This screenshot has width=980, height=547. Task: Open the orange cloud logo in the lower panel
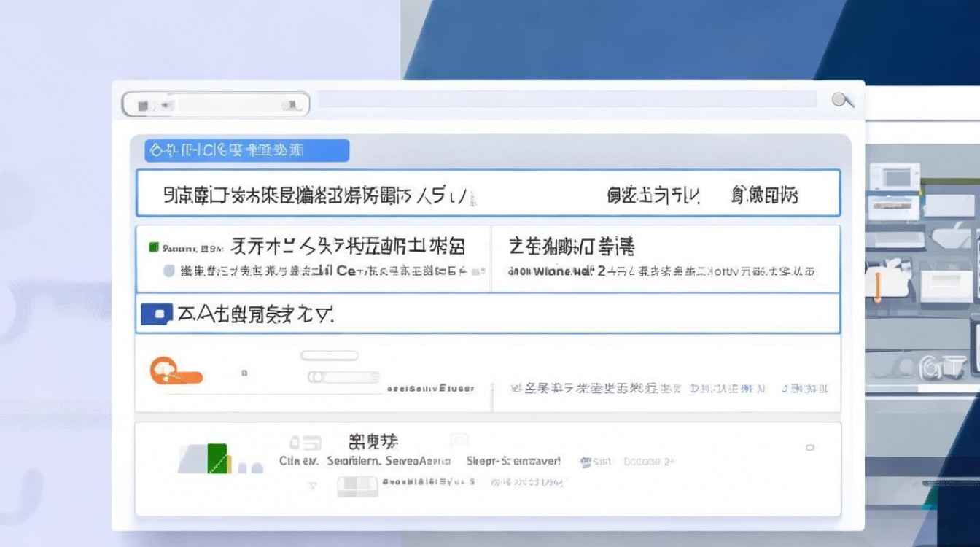coord(179,371)
